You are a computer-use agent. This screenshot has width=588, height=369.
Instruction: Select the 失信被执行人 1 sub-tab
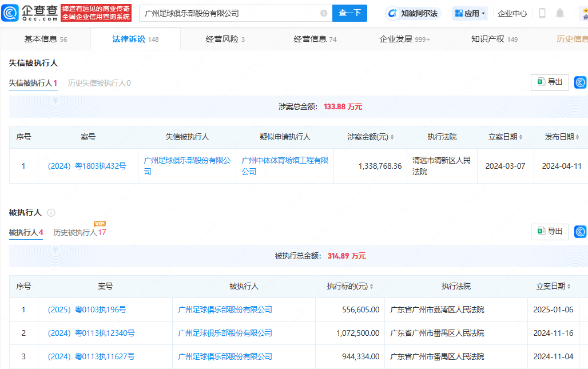tap(33, 84)
